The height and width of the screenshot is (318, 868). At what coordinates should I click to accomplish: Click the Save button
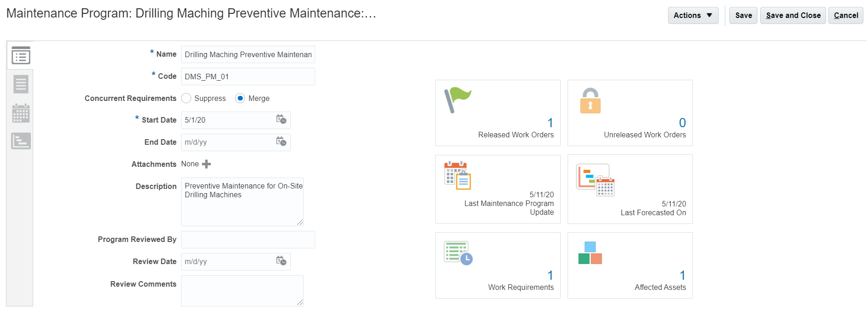(743, 15)
